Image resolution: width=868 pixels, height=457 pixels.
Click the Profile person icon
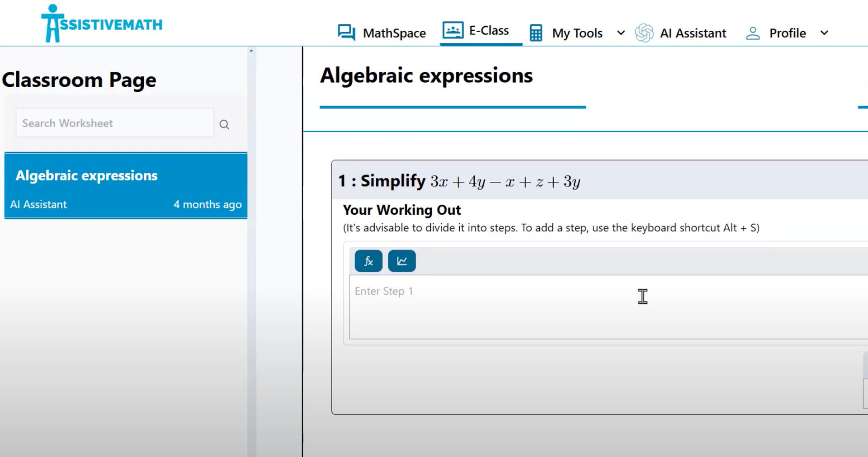tap(752, 33)
